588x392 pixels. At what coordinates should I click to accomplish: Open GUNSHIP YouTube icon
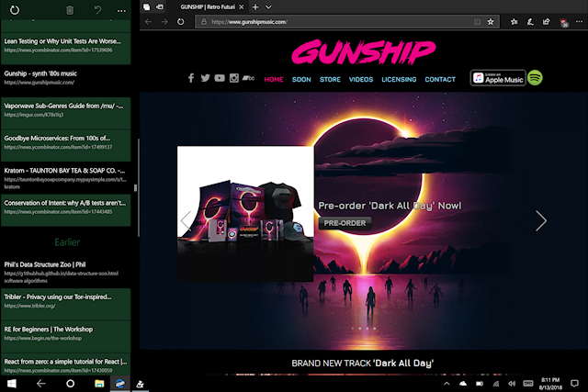[x=220, y=78]
